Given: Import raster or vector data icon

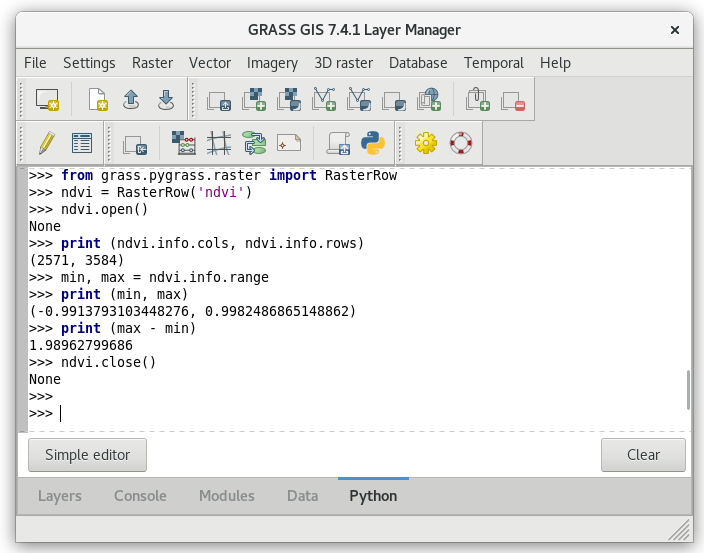Looking at the screenshot, I should pyautogui.click(x=135, y=144).
